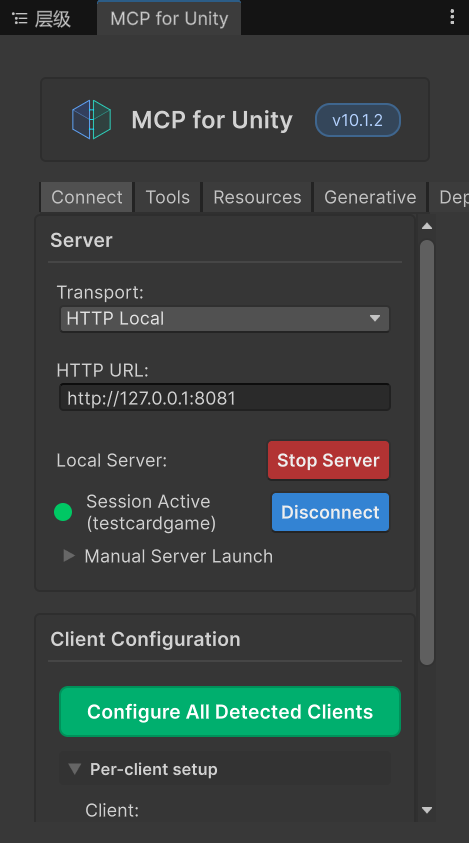Click the Stop Server button

pos(328,460)
